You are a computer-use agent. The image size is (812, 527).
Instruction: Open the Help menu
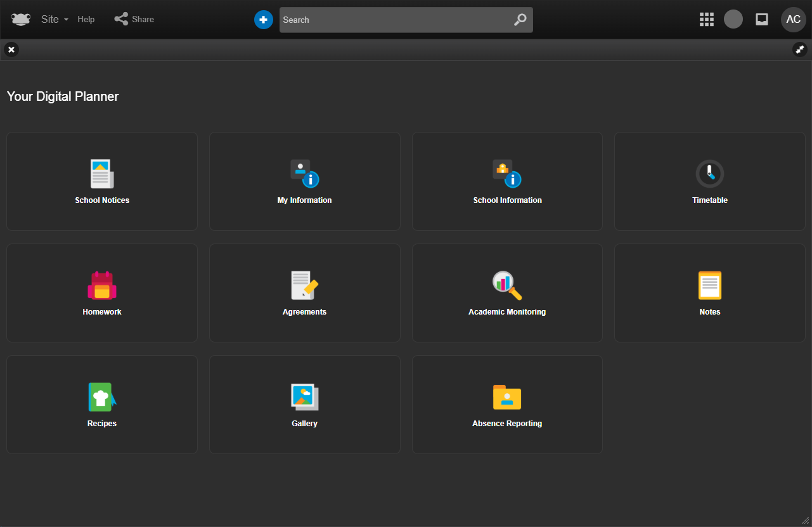click(x=86, y=20)
